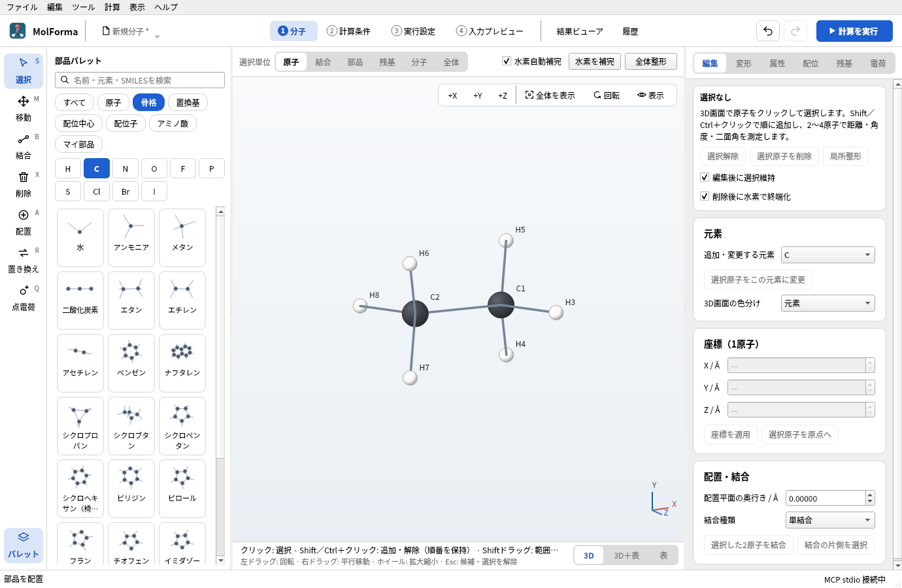The width and height of the screenshot is (902, 588).
Task: Click 配置平面の奥行き value field
Action: click(x=826, y=498)
